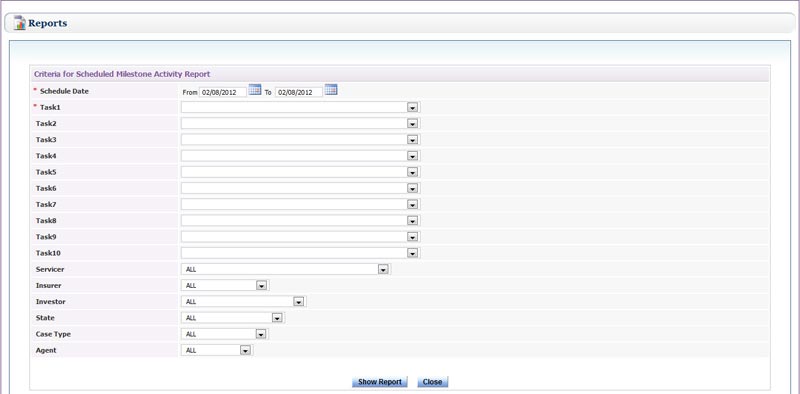The width and height of the screenshot is (800, 394).
Task: Open the Task2 dropdown arrow
Action: pos(413,124)
